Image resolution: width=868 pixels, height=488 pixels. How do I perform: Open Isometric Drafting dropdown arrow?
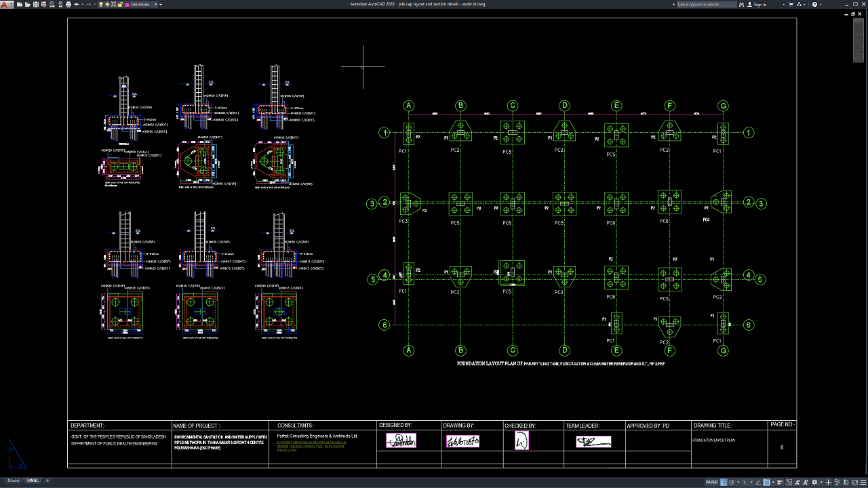[751, 483]
